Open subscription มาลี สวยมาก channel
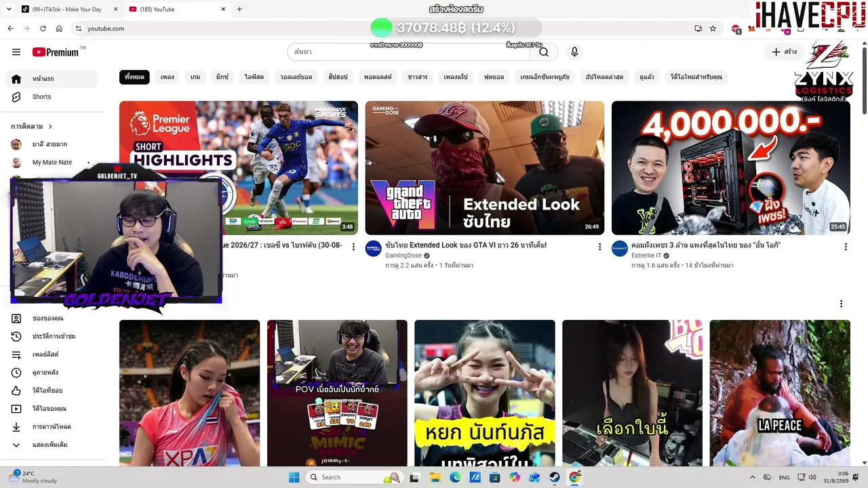 (53, 144)
